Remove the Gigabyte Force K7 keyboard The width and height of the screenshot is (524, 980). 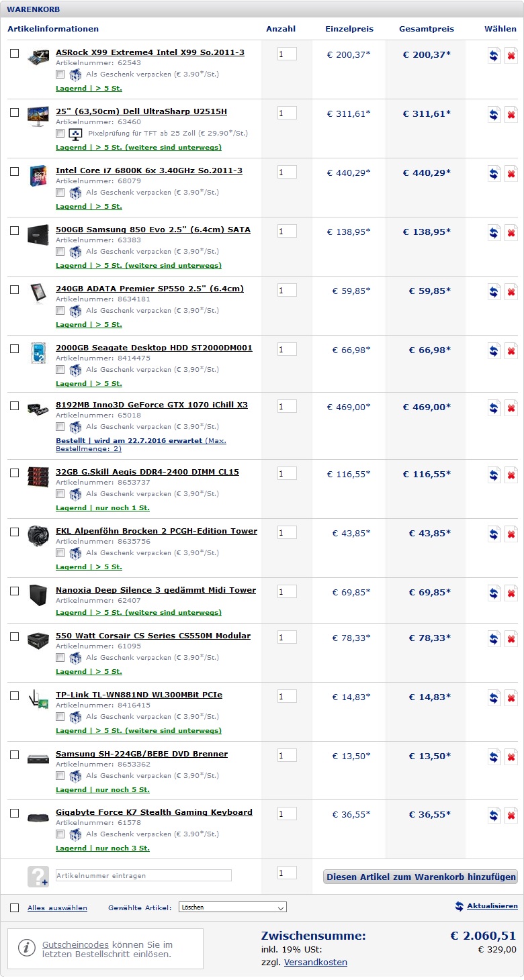click(x=511, y=816)
